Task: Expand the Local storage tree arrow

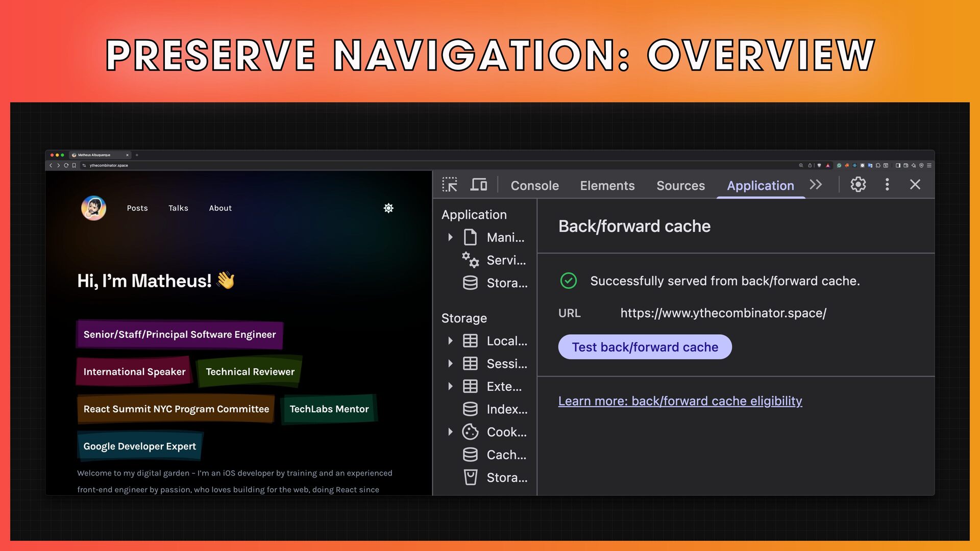Action: pos(450,341)
